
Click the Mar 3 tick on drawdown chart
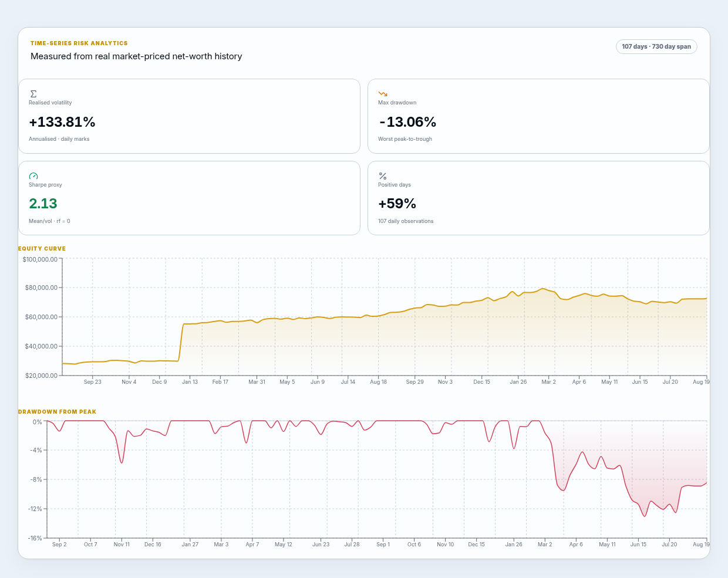221,545
